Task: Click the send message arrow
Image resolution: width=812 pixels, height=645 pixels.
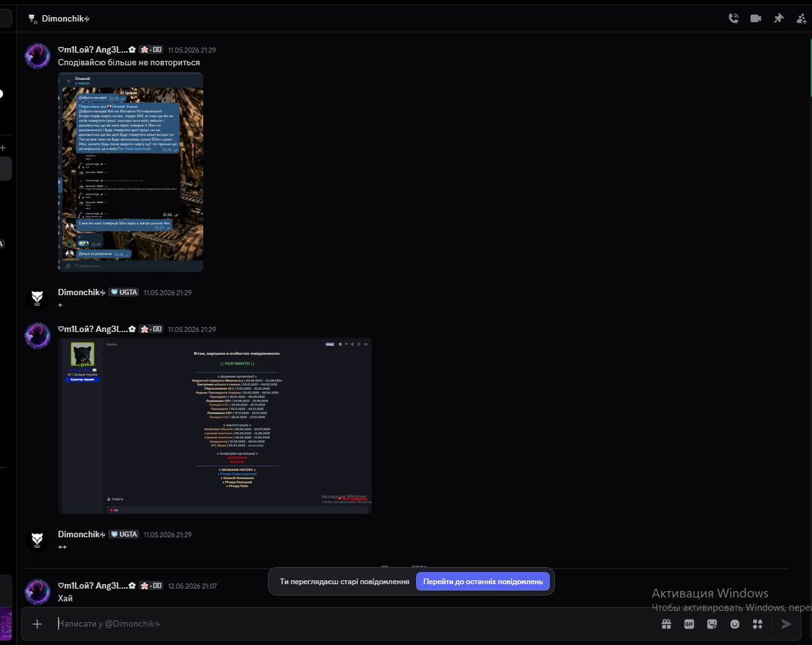Action: pos(786,624)
